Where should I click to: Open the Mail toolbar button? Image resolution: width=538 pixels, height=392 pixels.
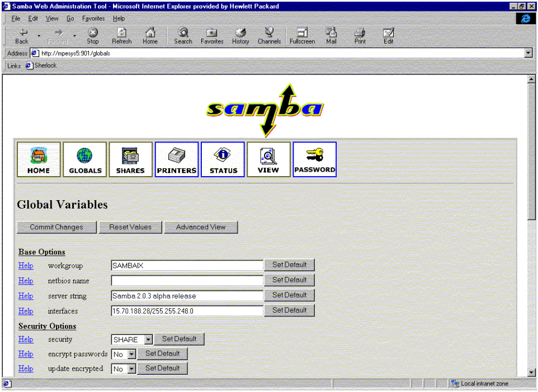(331, 36)
